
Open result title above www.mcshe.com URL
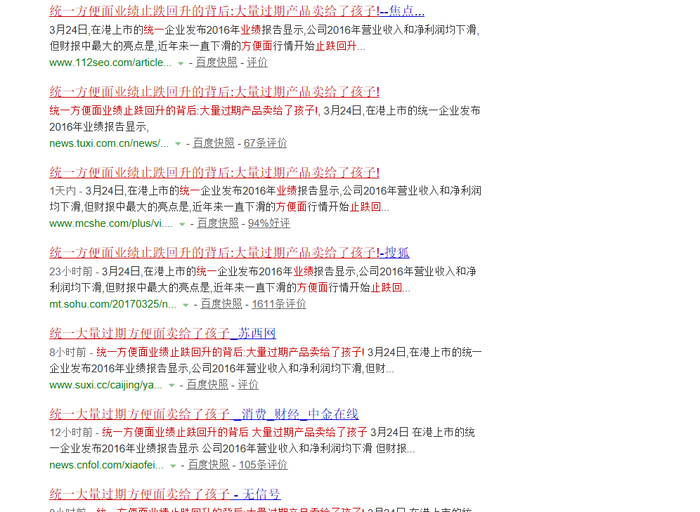(214, 172)
